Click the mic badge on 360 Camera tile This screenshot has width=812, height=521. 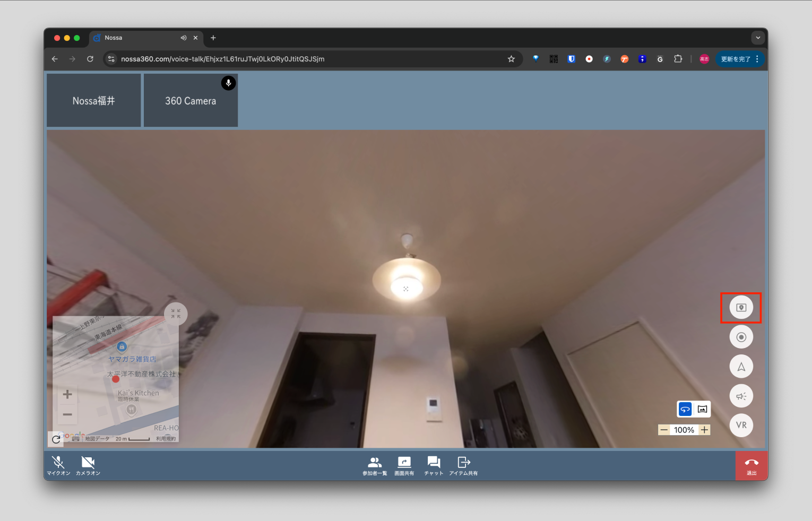click(x=228, y=83)
